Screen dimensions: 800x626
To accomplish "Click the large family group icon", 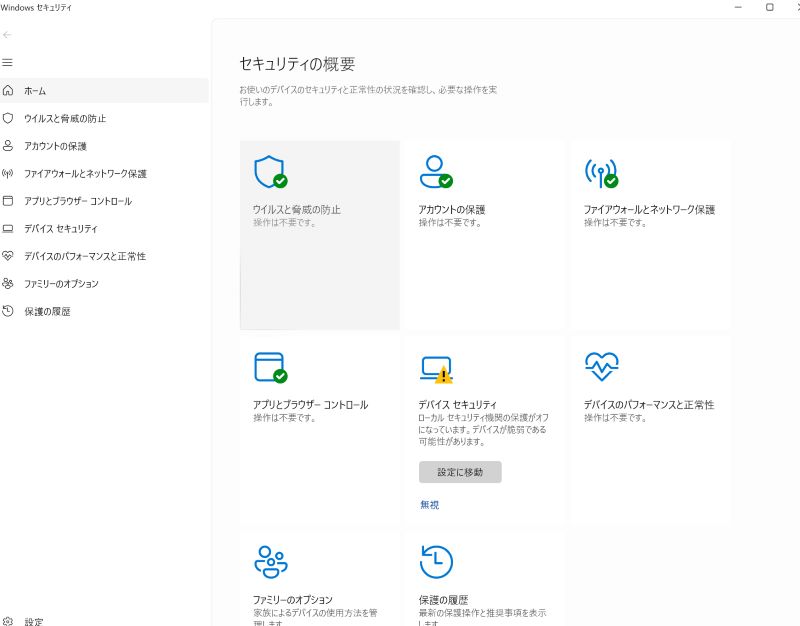I will [x=271, y=562].
